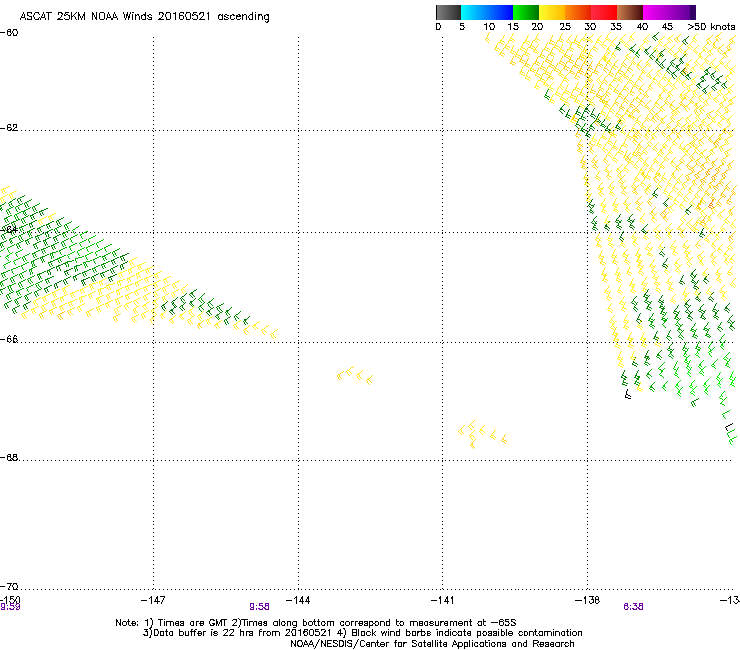Click the gray 0-5 knots color segment
Image resolution: width=740 pixels, height=650 pixels.
[x=448, y=12]
